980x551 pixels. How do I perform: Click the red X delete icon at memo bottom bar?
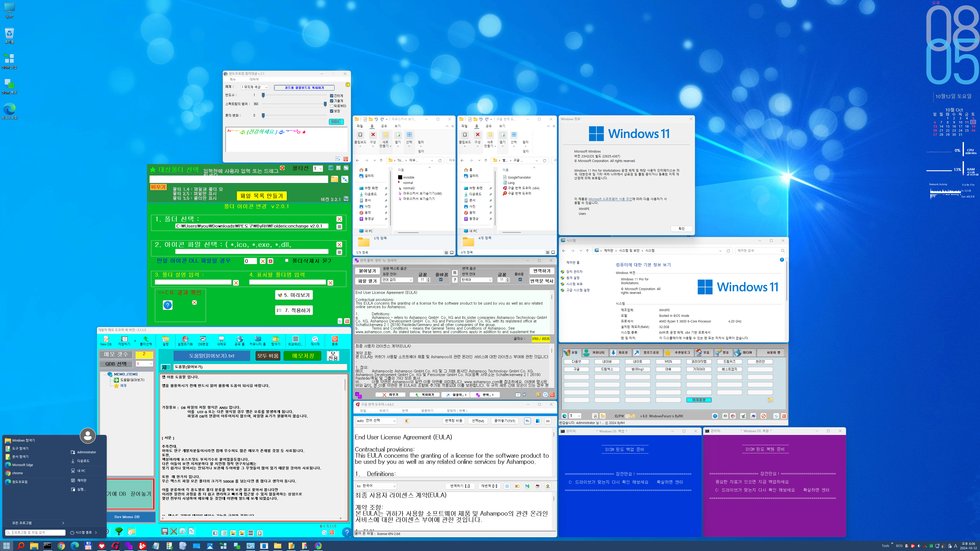click(x=174, y=532)
